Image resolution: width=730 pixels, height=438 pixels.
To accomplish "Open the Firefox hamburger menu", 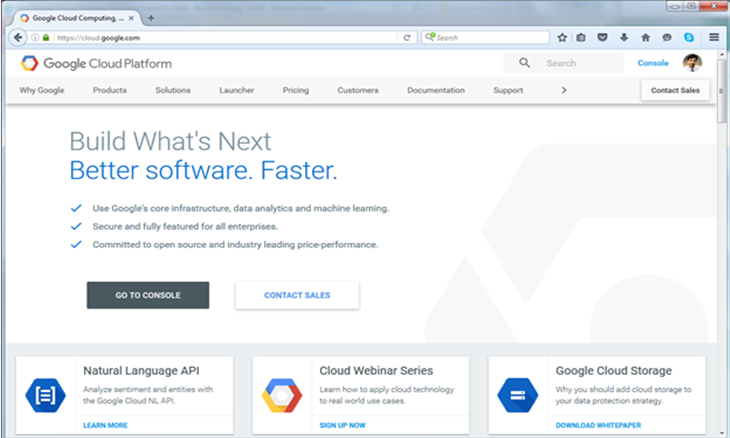I will click(714, 37).
